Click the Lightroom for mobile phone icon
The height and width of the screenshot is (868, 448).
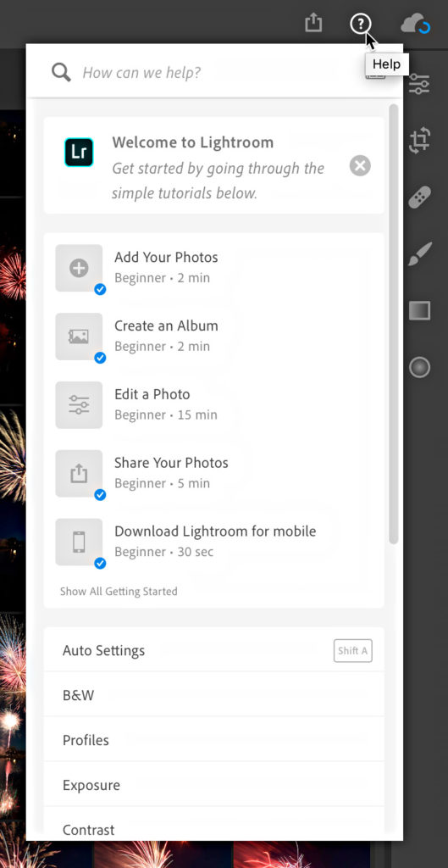[x=79, y=542]
